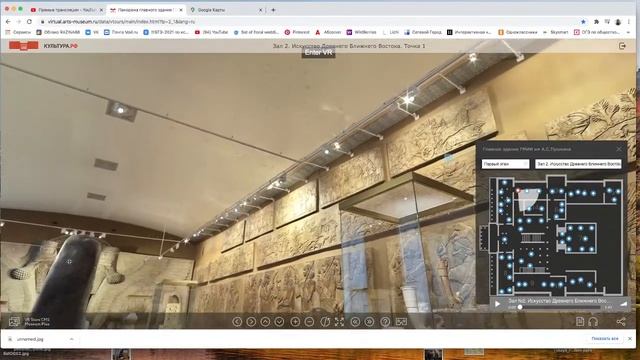Open the floor selector 'Первый этаж' dropdown
Viewport: 640px width, 360px height.
[505, 164]
